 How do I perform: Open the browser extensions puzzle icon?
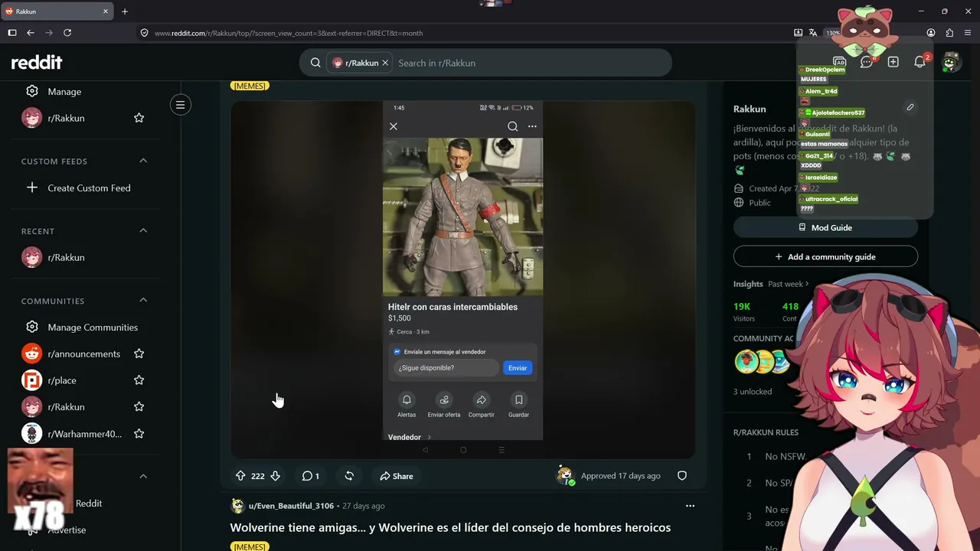(x=949, y=33)
